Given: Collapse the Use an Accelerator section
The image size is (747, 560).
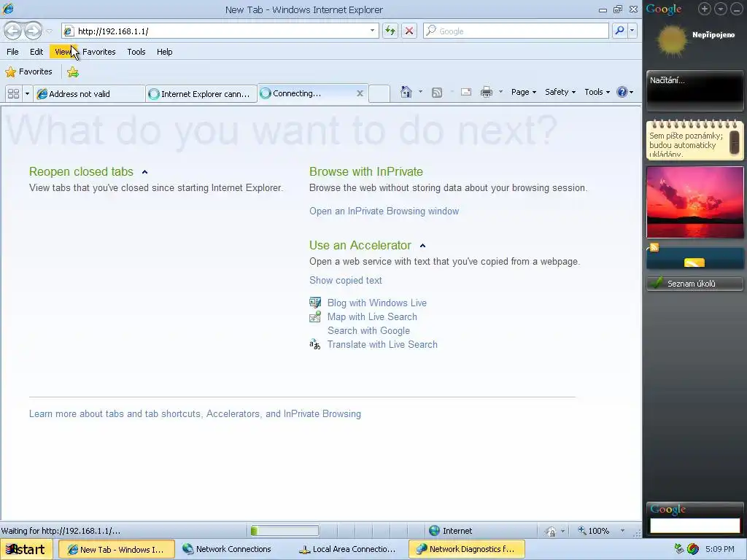Looking at the screenshot, I should (x=422, y=246).
